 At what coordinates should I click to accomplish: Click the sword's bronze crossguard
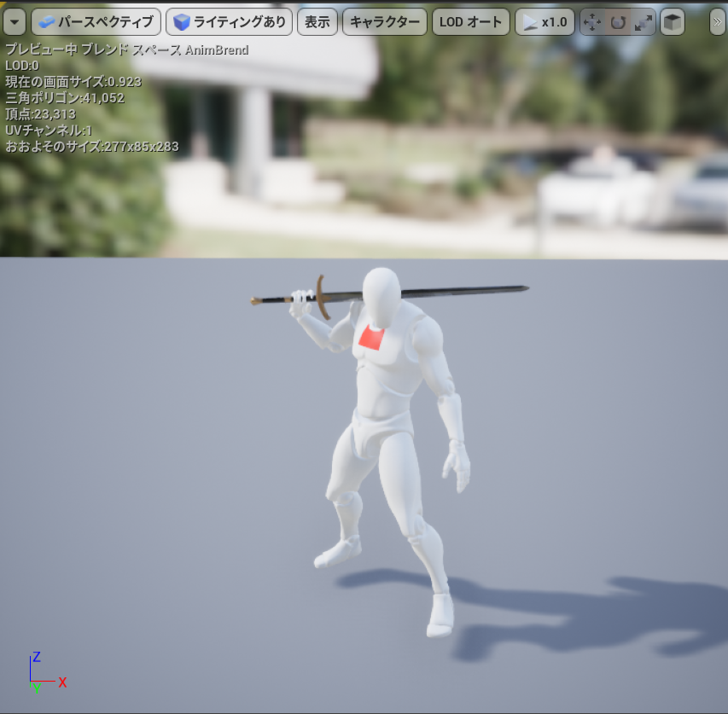point(322,294)
